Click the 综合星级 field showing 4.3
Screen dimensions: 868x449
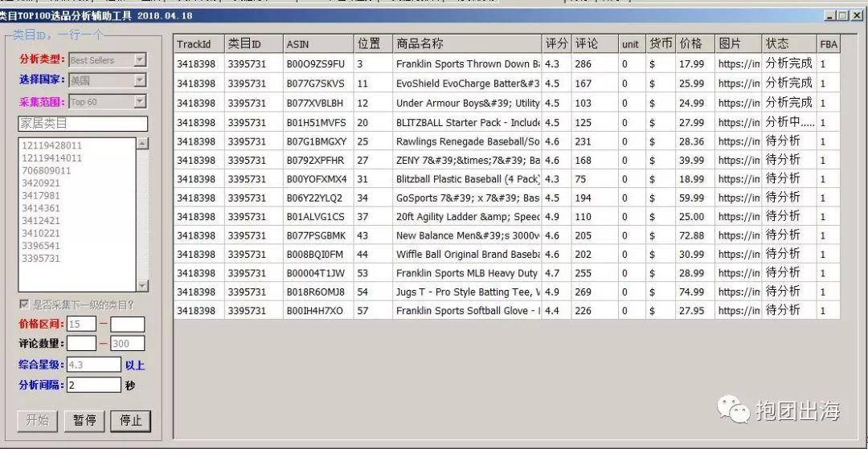(93, 365)
